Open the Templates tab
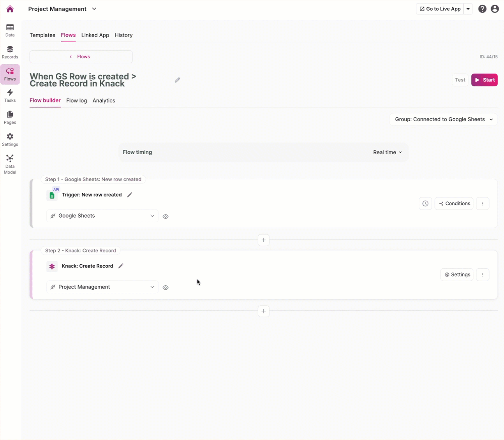The width and height of the screenshot is (504, 440). point(42,35)
